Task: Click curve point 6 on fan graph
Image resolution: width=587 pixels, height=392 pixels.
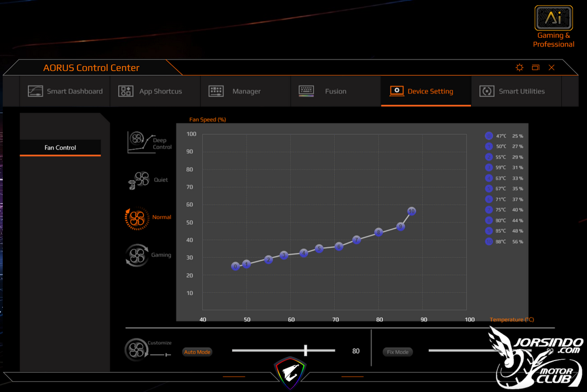Action: click(339, 246)
